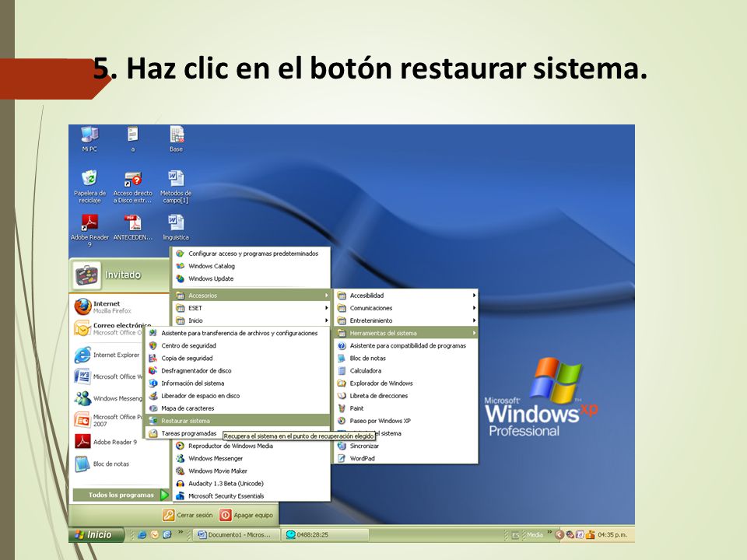The image size is (747, 560).
Task: Open Asistente para compatibilidad de programas
Action: 406,345
